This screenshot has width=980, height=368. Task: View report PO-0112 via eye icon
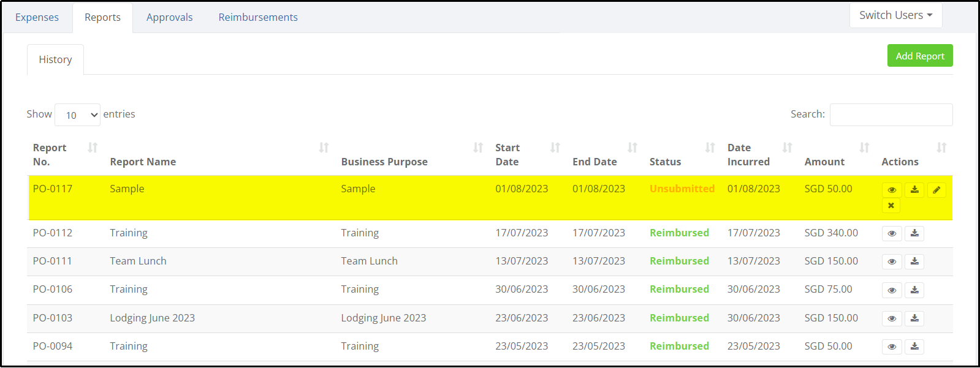892,233
